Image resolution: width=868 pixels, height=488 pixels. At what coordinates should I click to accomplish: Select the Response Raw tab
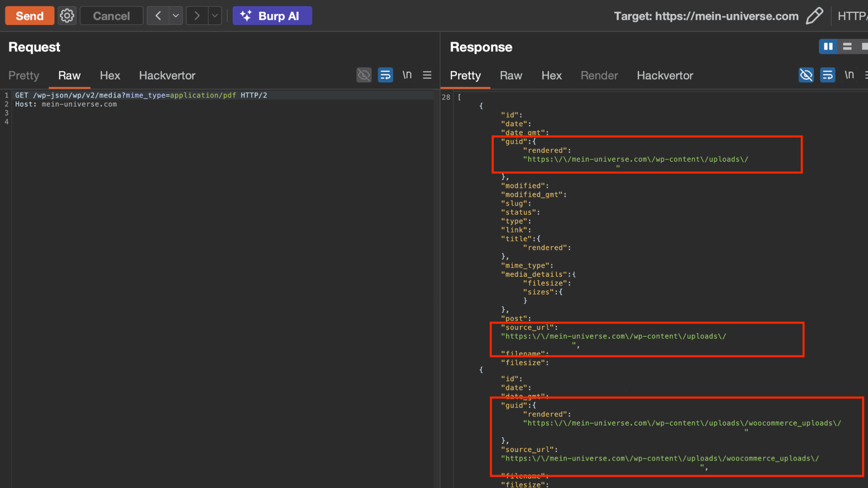511,75
